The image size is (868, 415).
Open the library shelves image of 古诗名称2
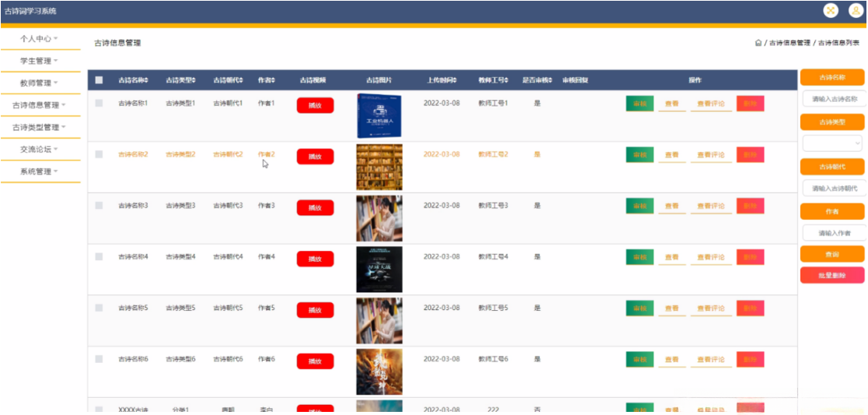point(379,167)
